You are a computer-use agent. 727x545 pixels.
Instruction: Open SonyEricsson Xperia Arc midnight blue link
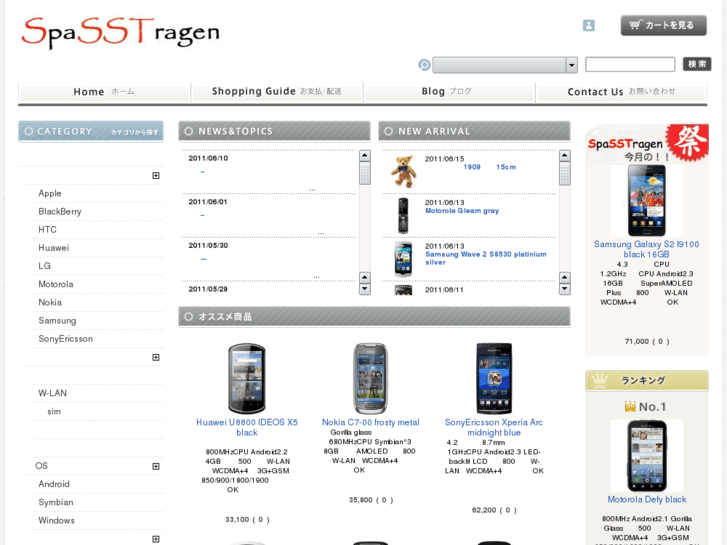click(494, 427)
